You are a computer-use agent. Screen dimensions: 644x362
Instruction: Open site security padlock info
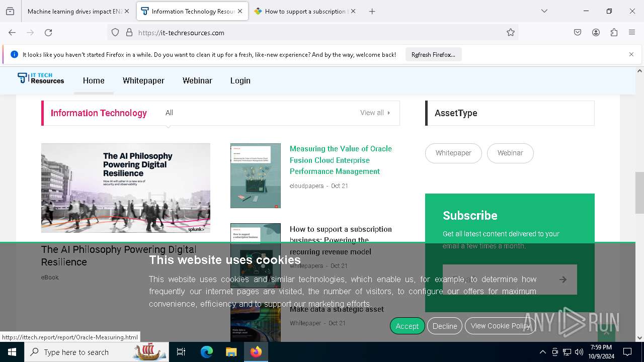coord(129,32)
